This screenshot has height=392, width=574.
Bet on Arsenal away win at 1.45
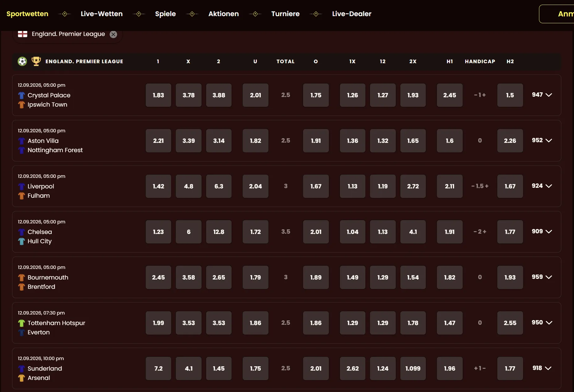pos(219,368)
